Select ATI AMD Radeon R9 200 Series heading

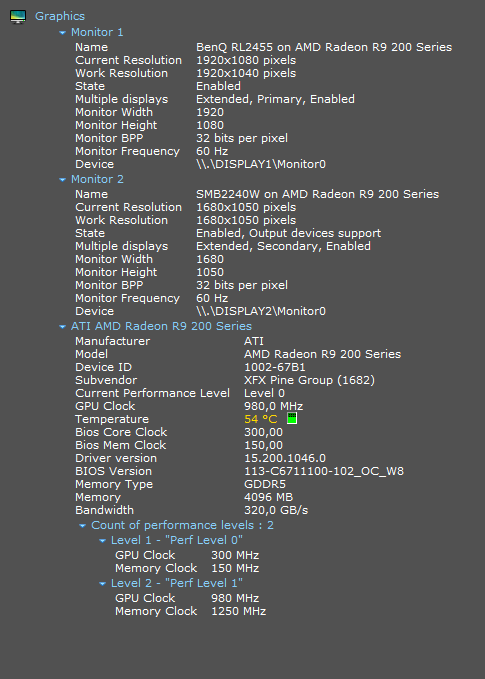[161, 326]
